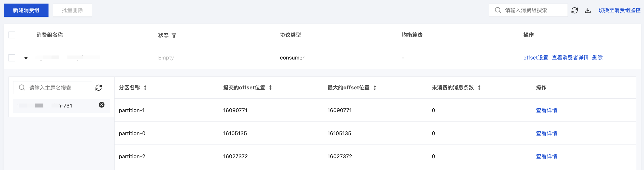Download the consumer group list
This screenshot has height=170, width=644.
[x=588, y=10]
